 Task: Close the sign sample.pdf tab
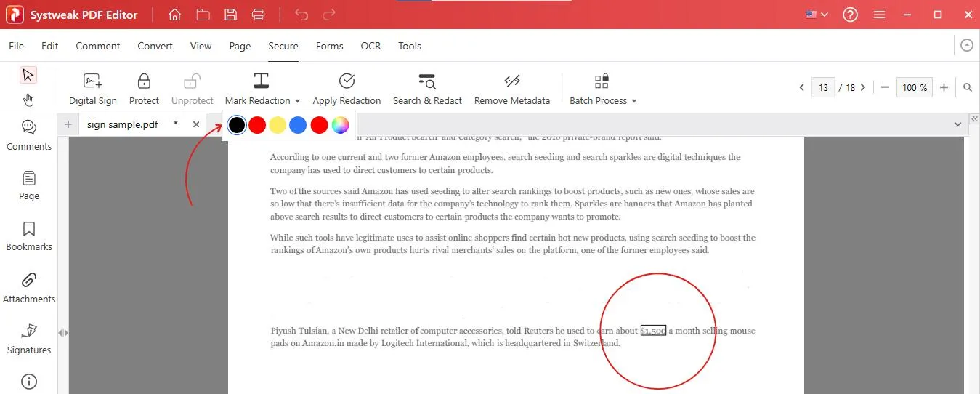click(196, 124)
